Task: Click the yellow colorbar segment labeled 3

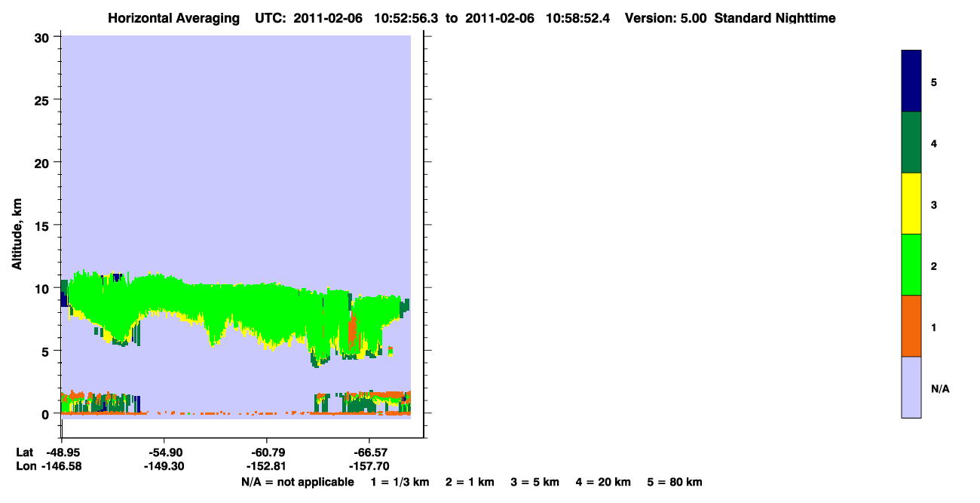Action: click(911, 204)
